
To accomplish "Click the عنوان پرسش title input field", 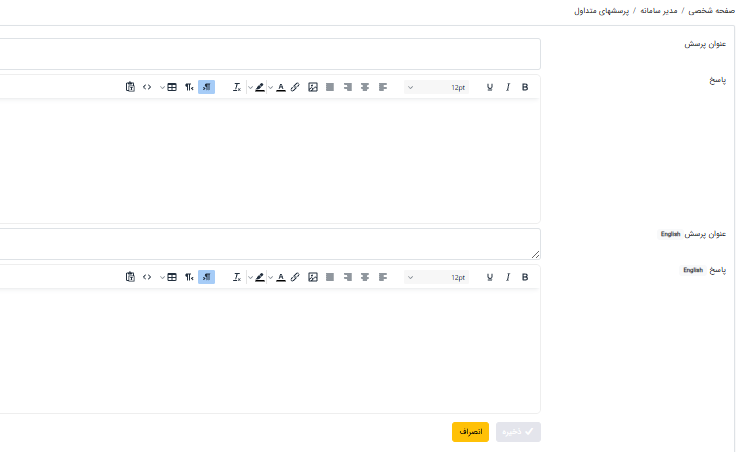I will pos(270,54).
